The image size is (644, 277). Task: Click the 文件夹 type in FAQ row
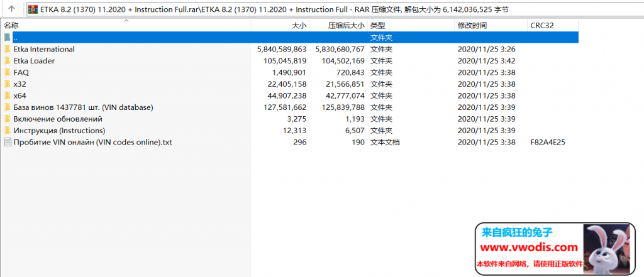click(381, 73)
